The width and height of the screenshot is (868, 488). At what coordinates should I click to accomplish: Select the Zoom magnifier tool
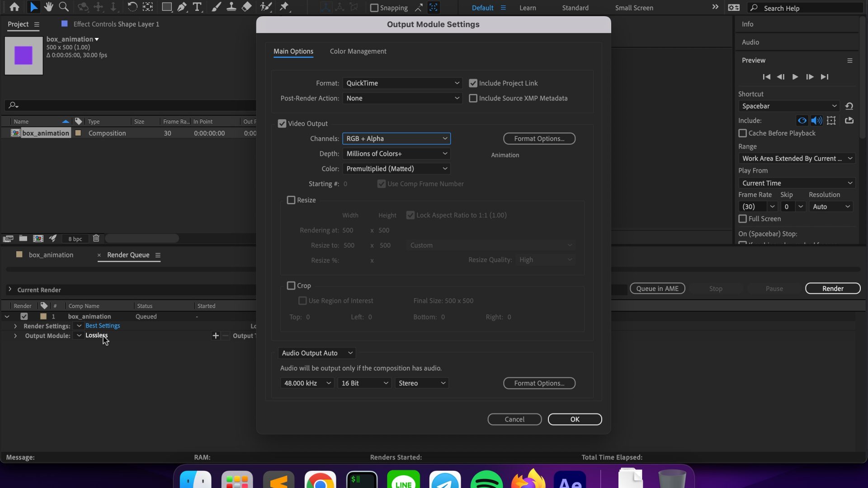[x=64, y=7]
